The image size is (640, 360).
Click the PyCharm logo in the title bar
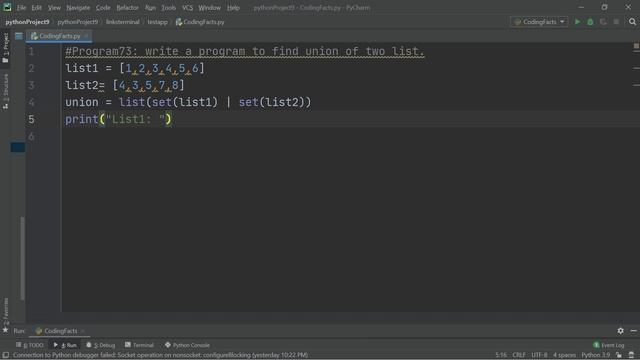(7, 7)
